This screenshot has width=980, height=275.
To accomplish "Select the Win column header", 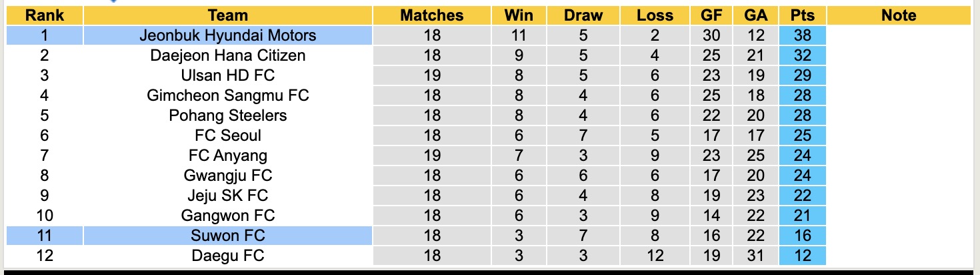I will tap(519, 15).
